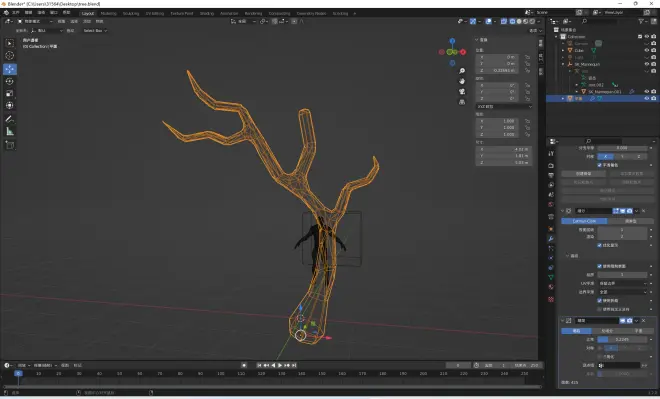
Task: Open the Modifier wrench properties tab
Action: (551, 239)
